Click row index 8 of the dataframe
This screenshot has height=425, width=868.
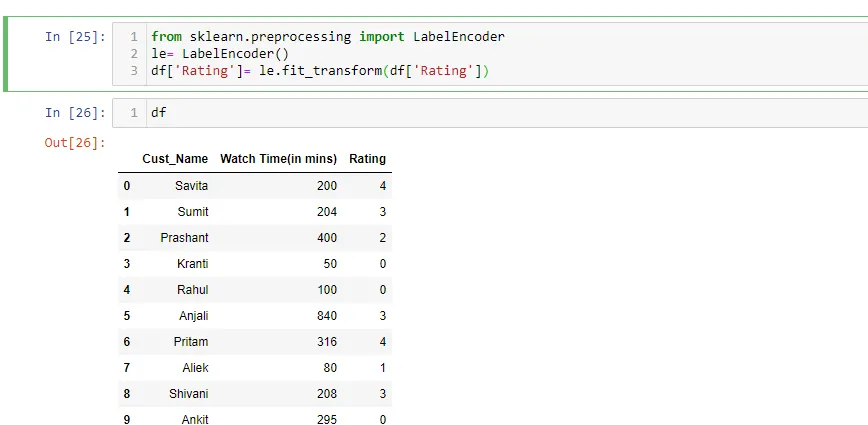127,393
